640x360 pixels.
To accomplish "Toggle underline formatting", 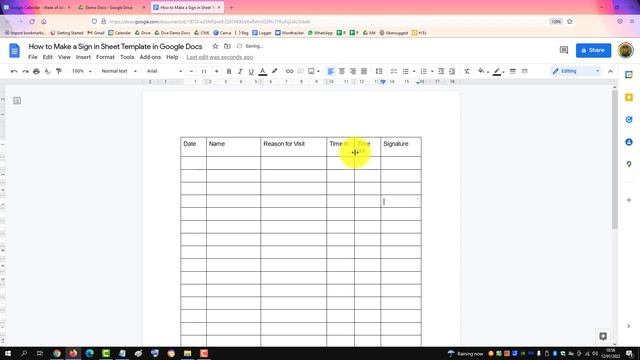I will point(251,71).
